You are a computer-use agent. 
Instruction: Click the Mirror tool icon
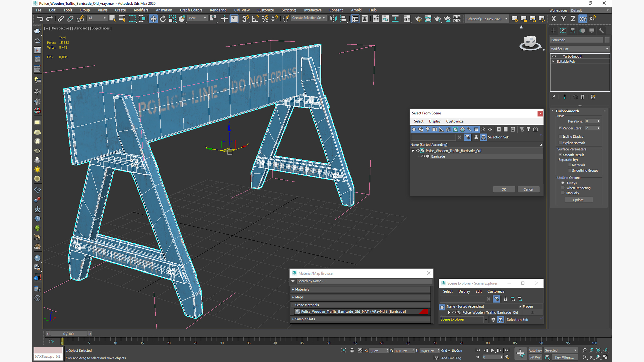[333, 19]
